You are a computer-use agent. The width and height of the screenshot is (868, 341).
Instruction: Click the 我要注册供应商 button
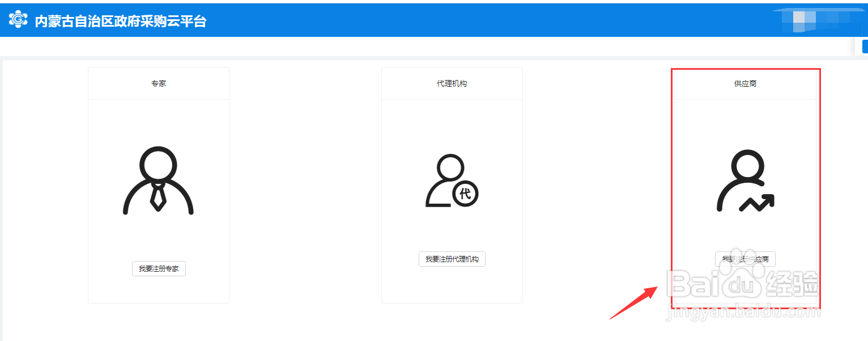(745, 259)
